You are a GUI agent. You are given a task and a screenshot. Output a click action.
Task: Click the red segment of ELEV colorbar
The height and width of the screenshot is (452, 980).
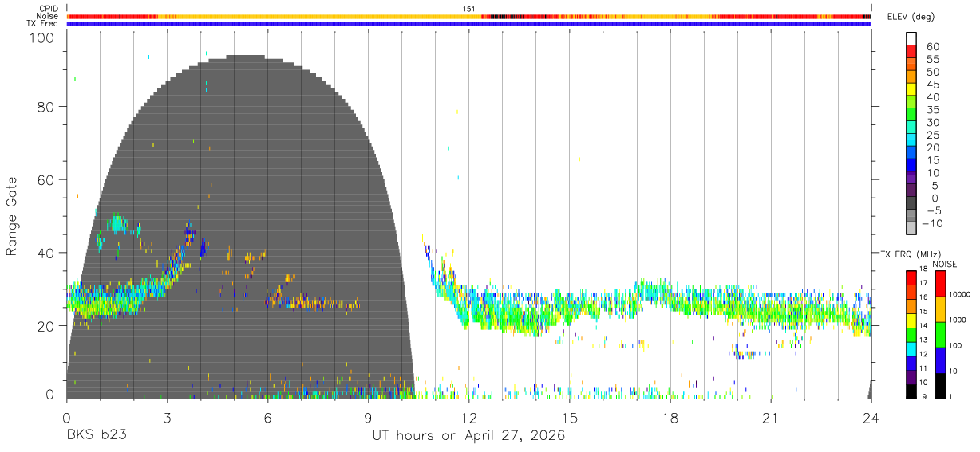click(x=912, y=51)
